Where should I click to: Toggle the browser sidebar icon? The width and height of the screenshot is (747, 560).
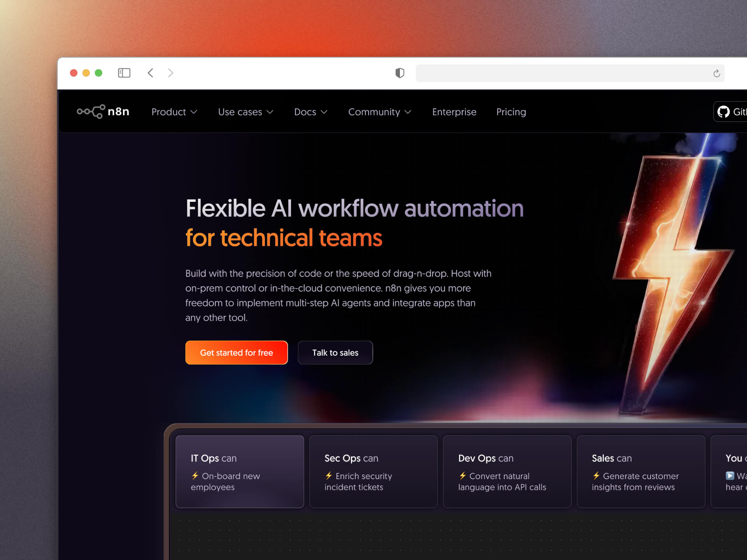pyautogui.click(x=124, y=73)
